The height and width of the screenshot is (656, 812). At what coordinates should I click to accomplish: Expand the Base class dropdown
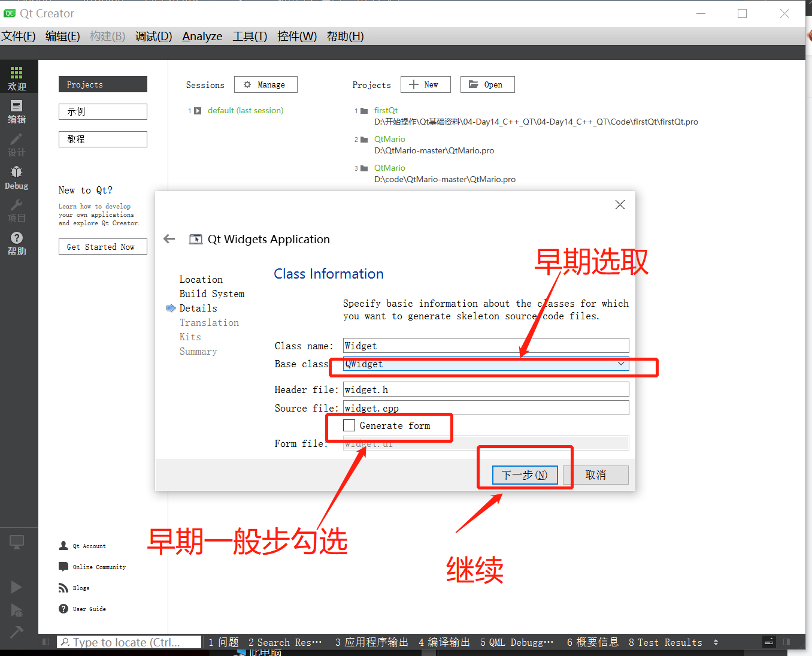point(621,364)
